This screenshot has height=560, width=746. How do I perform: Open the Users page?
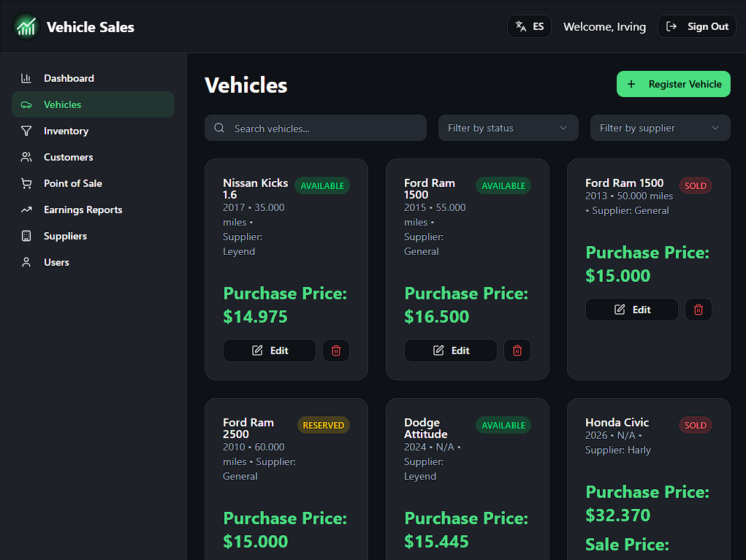pyautogui.click(x=93, y=262)
